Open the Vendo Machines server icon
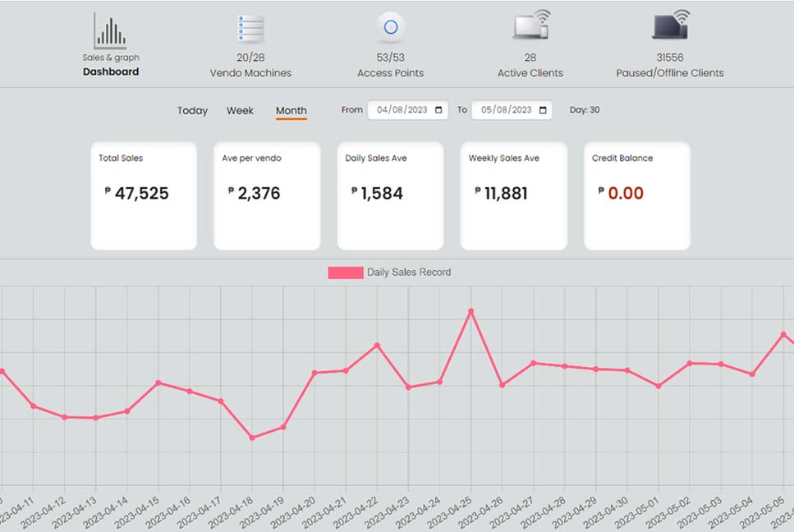Image resolution: width=794 pixels, height=532 pixels. coord(250,29)
